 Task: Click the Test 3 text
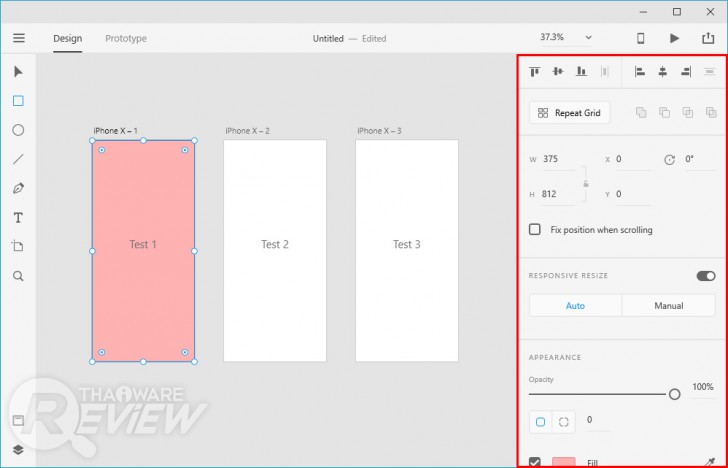point(407,244)
